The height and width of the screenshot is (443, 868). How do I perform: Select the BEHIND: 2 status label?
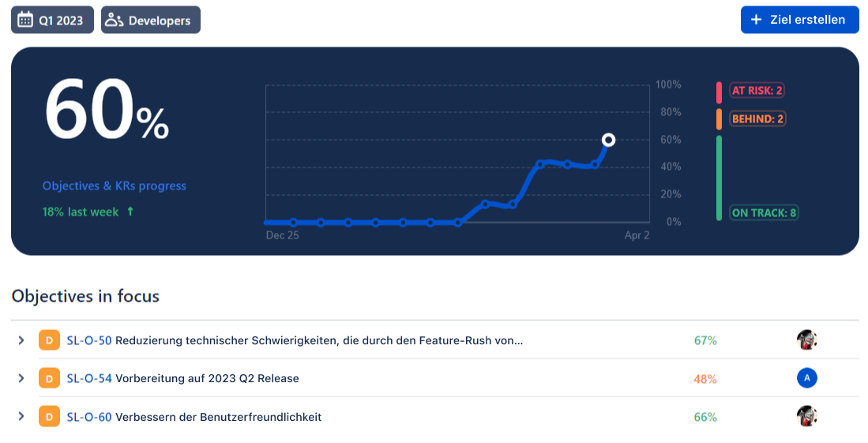click(x=757, y=119)
